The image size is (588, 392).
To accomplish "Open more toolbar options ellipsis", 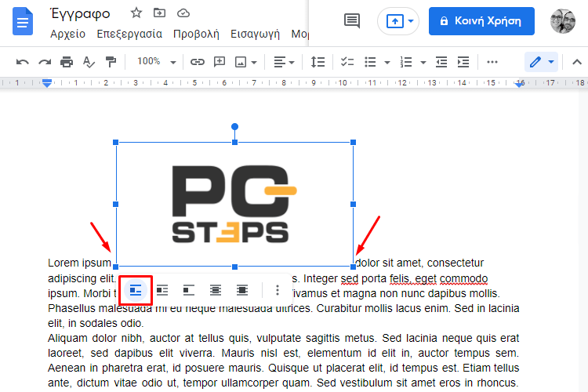I will [x=492, y=62].
